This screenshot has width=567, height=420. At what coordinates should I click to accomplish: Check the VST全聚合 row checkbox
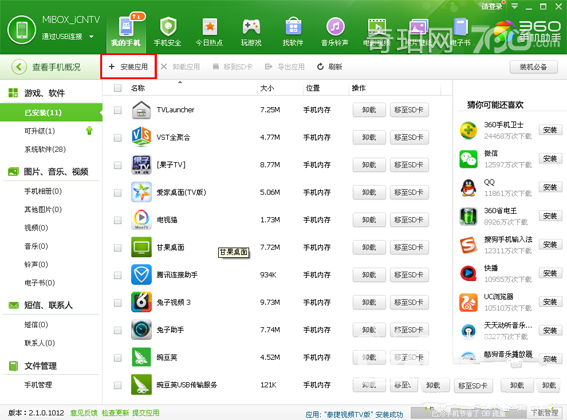118,137
